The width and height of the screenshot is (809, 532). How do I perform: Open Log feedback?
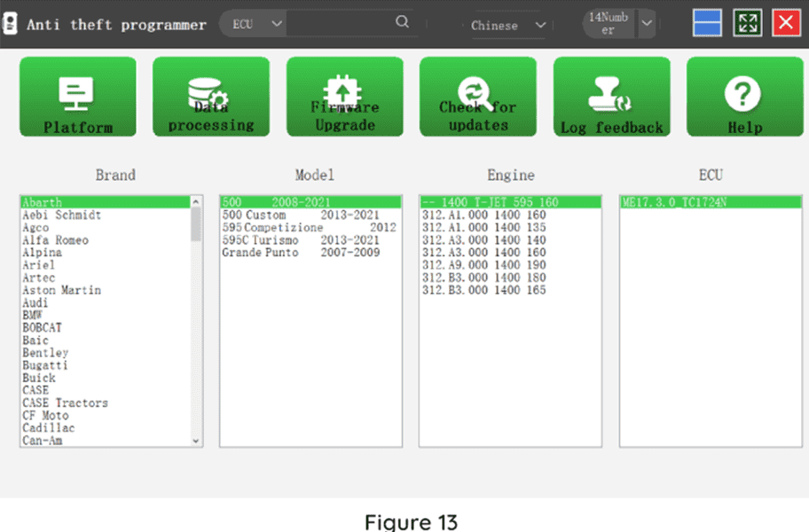coord(612,97)
